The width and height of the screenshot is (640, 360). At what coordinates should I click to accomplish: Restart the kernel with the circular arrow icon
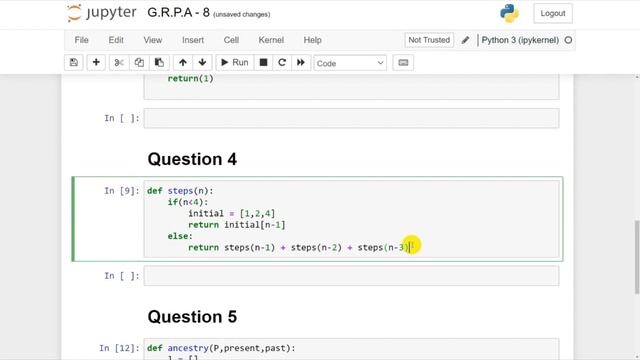tap(282, 62)
